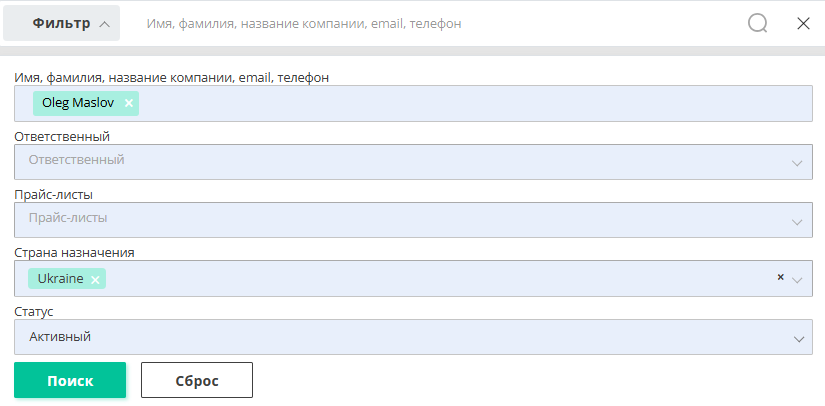Image resolution: width=825 pixels, height=406 pixels.
Task: Click the Активный status value
Action: tap(60, 337)
